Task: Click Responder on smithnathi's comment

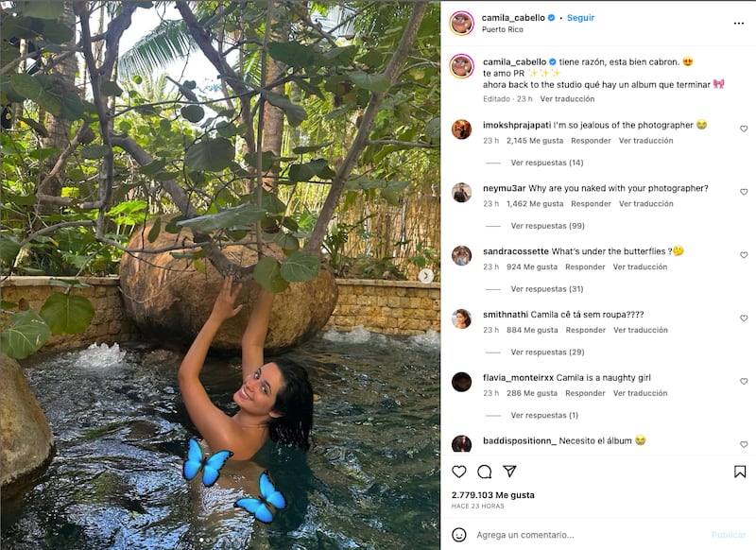Action: pyautogui.click(x=586, y=331)
